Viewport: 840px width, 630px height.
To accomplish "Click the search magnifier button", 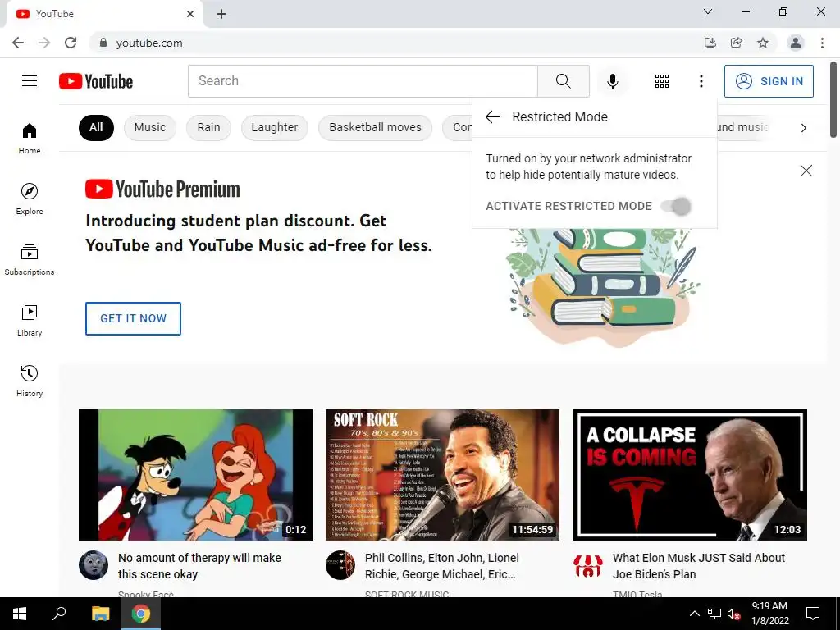I will coord(563,81).
